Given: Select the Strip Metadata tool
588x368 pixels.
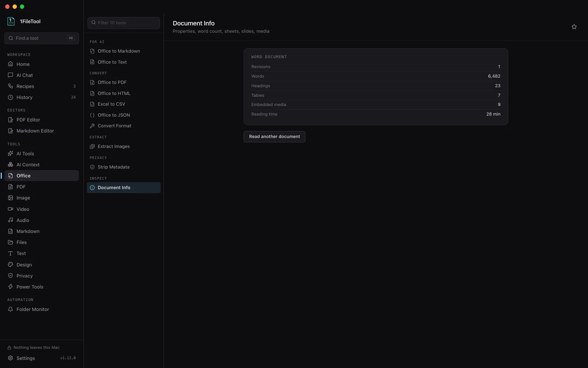Looking at the screenshot, I should 123,167.
